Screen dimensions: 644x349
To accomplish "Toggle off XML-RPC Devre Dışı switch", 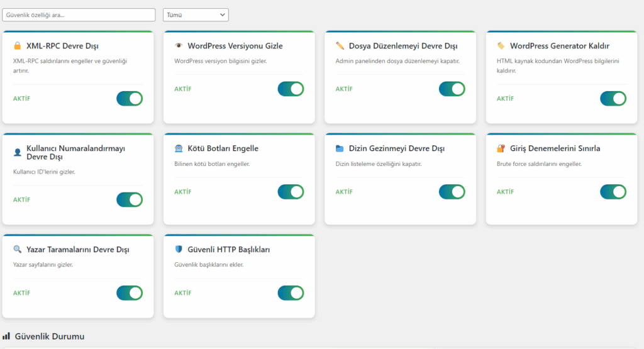I will tap(130, 99).
